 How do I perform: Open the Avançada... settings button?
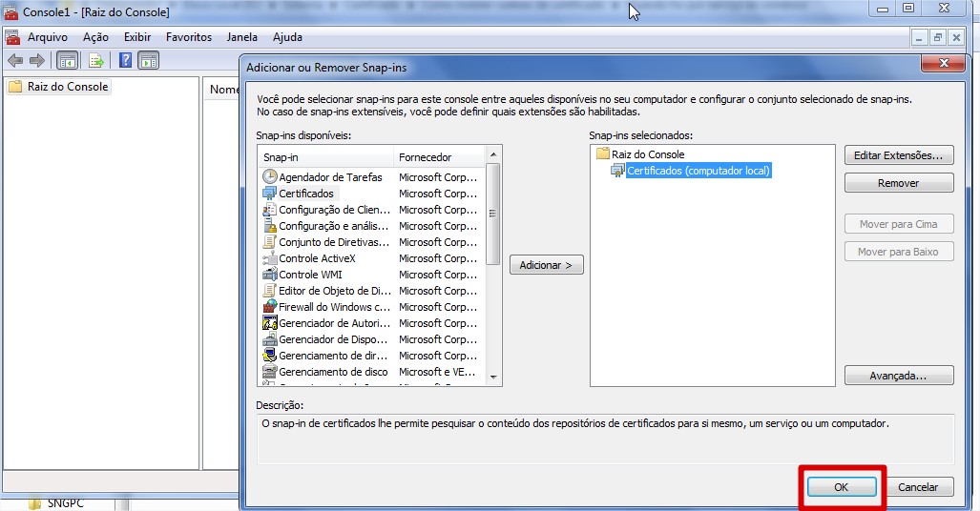point(898,376)
